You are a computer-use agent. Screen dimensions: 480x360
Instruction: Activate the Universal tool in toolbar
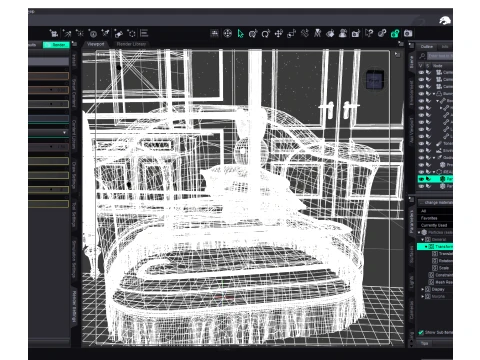[253, 34]
